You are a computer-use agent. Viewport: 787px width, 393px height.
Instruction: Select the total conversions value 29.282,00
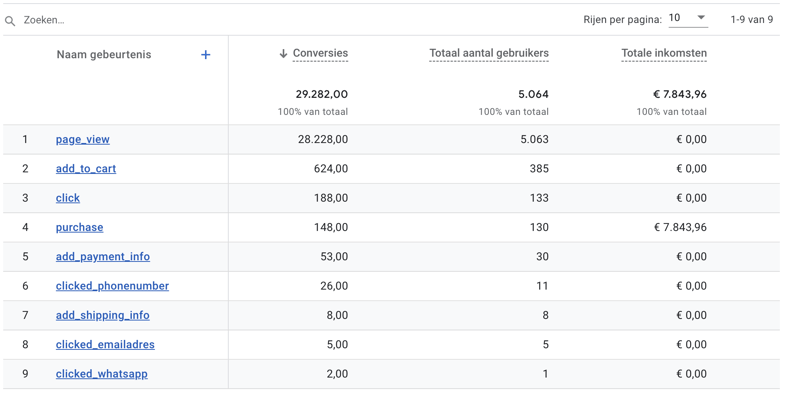click(321, 94)
